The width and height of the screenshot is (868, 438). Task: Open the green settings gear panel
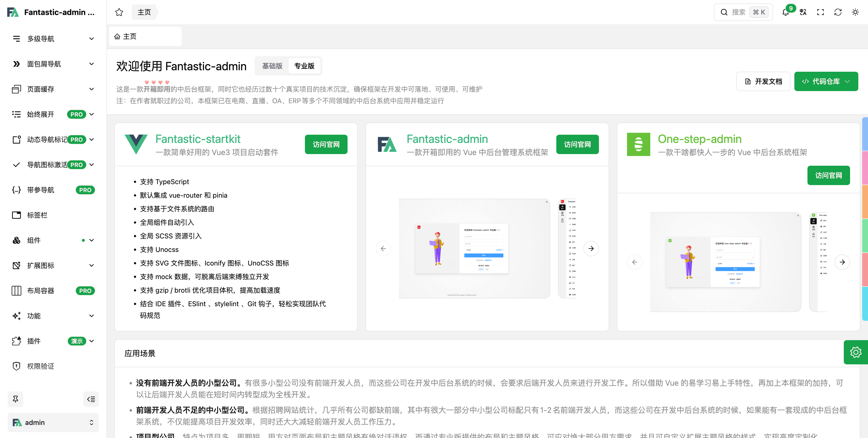click(x=856, y=352)
